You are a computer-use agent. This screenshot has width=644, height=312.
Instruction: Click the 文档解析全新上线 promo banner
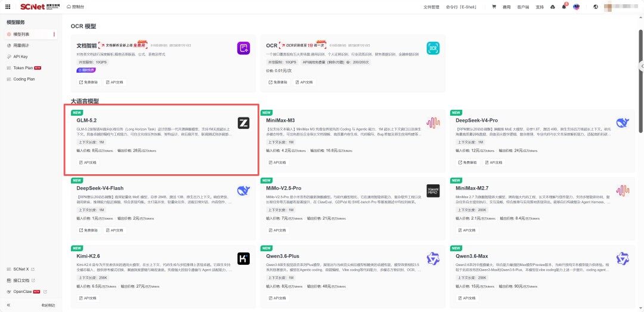point(123,45)
